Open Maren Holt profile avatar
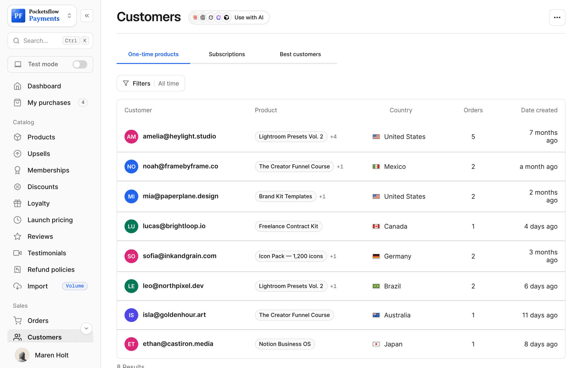This screenshot has width=588, height=368. [22, 355]
